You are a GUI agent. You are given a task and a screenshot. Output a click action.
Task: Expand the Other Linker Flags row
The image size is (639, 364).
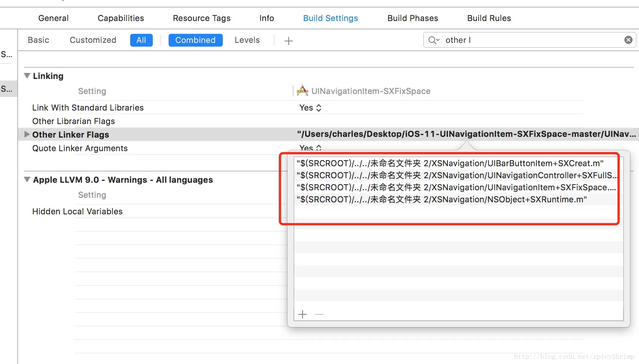tap(27, 134)
